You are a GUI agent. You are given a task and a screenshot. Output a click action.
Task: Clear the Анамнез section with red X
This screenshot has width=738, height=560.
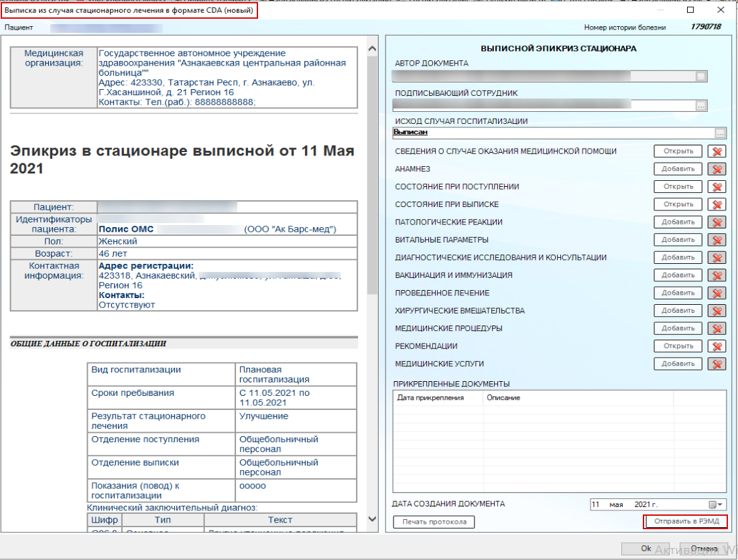tap(717, 169)
